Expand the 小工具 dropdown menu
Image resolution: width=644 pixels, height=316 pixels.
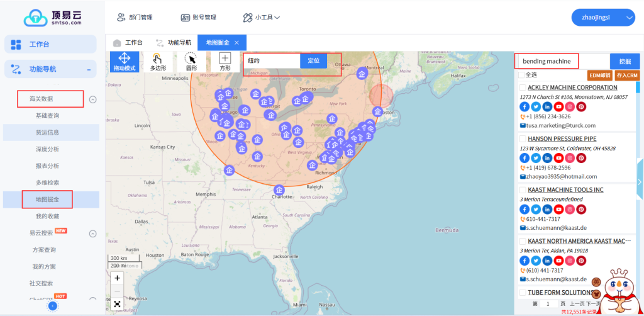[261, 18]
